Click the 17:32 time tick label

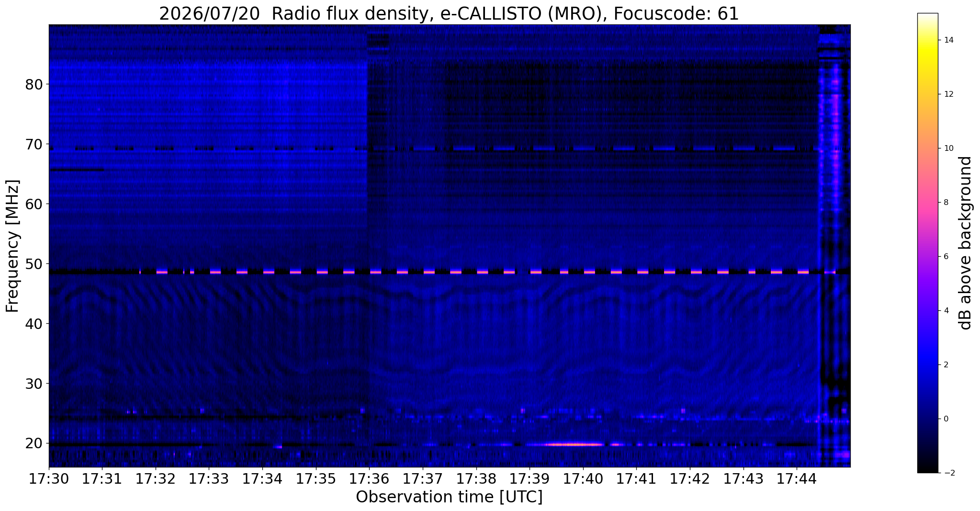[156, 479]
